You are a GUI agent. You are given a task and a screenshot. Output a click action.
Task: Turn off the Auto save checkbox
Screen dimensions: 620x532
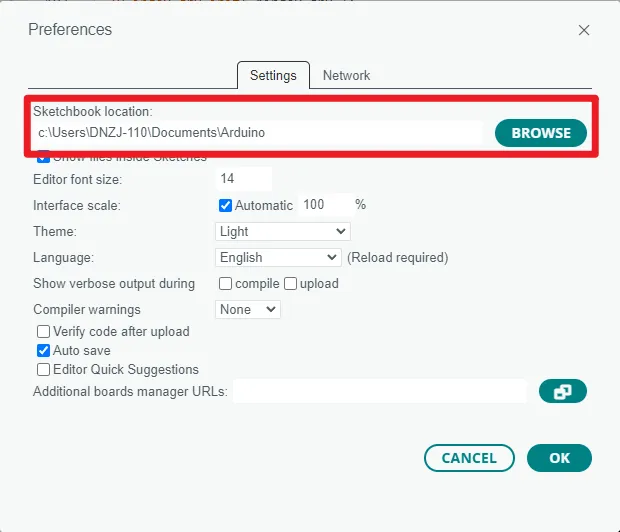click(44, 350)
